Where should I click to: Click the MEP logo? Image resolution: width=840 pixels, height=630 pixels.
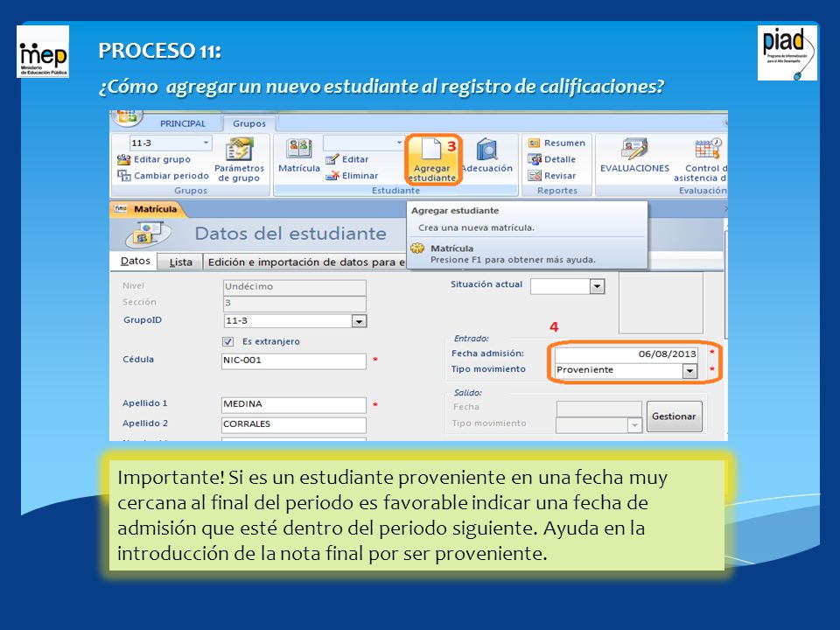point(43,52)
